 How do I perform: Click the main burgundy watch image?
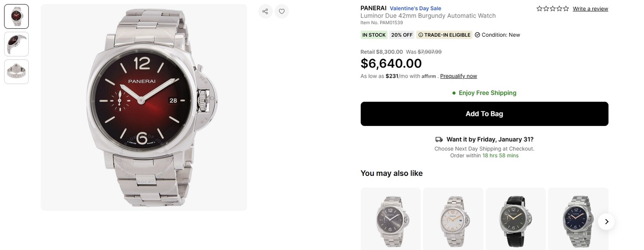coord(144,107)
